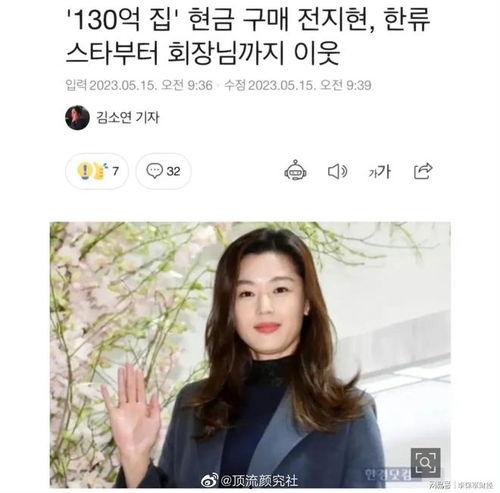Click the speech bubble comment icon
Viewport: 500px width, 493px height.
(x=154, y=171)
